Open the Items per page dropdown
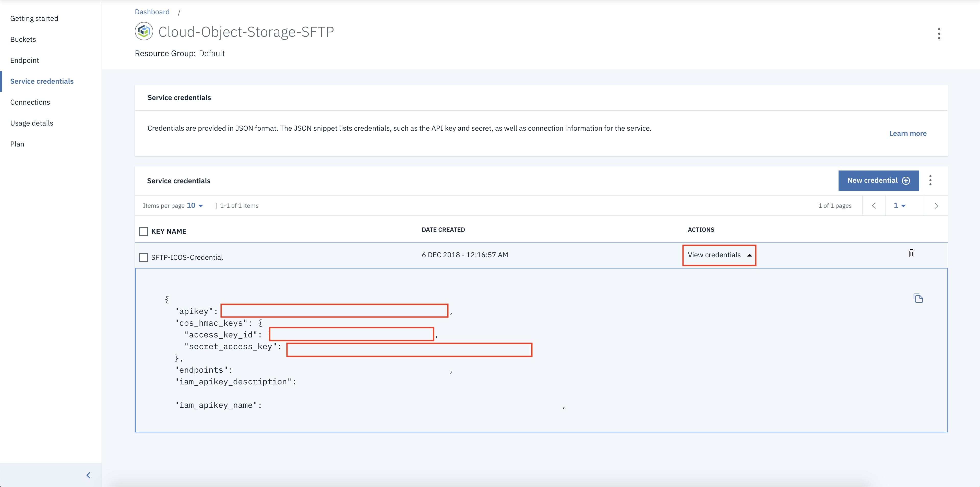This screenshot has width=980, height=487. pyautogui.click(x=195, y=206)
